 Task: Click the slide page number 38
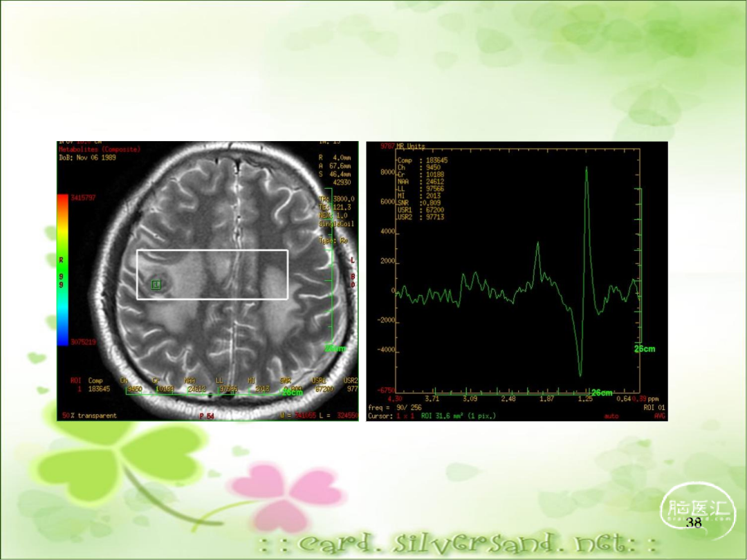[x=694, y=523]
